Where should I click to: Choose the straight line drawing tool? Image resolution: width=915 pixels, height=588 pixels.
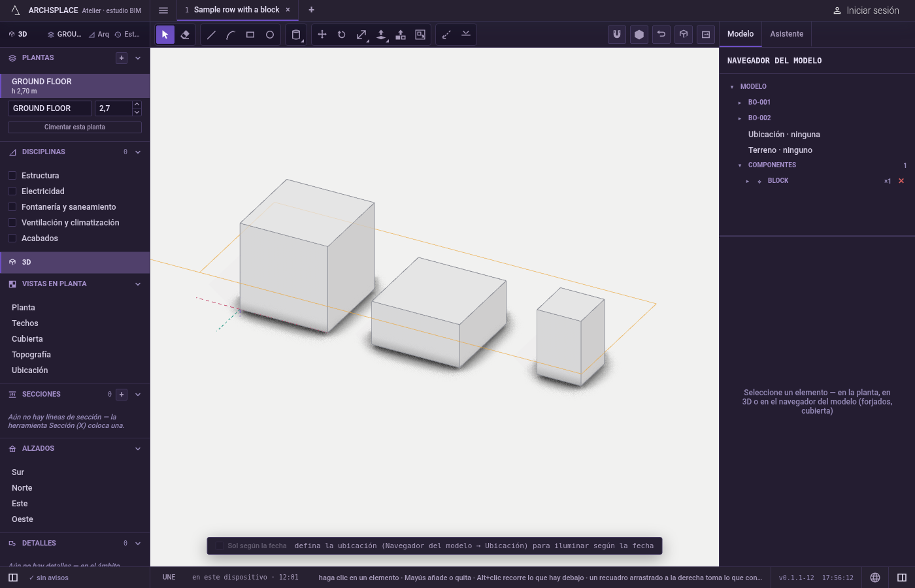pos(211,35)
